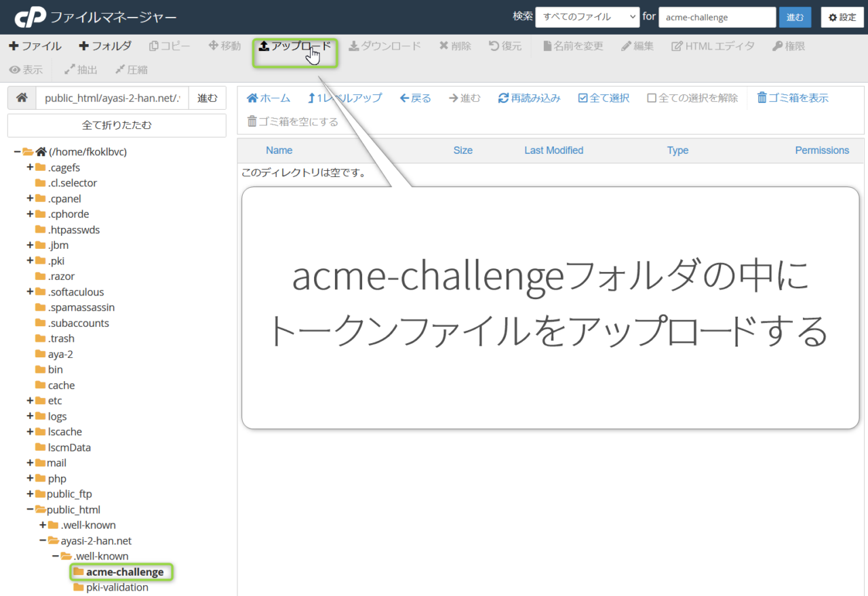Check 全て選択 to select all
This screenshot has height=596, width=868.
coord(604,98)
